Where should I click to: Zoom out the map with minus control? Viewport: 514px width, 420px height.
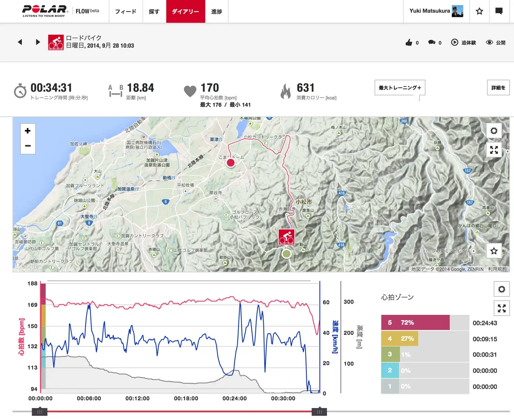click(x=27, y=146)
